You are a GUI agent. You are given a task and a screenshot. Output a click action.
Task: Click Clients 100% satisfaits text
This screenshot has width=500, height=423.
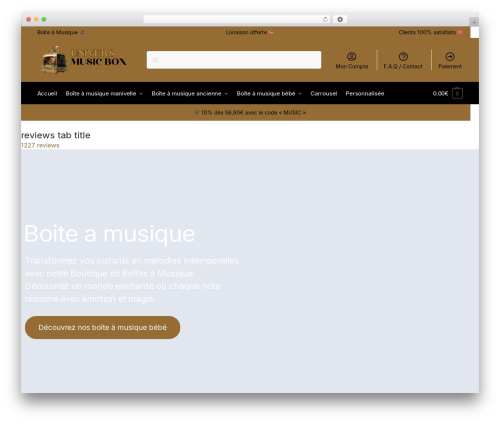(x=430, y=32)
